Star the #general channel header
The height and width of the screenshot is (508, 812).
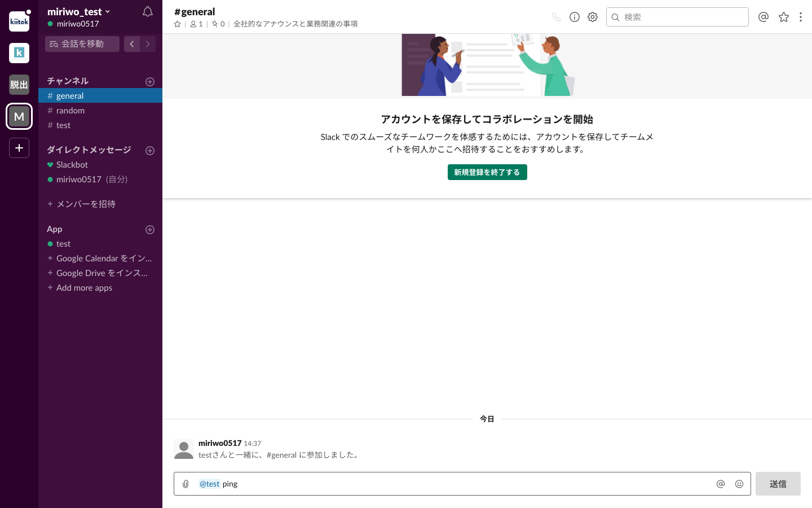coord(177,24)
